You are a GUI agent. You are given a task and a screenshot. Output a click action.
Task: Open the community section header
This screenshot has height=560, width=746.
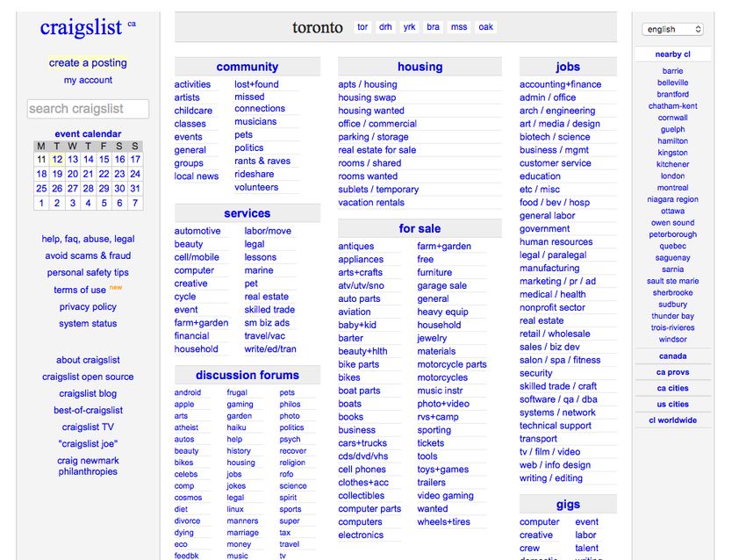pos(247,67)
